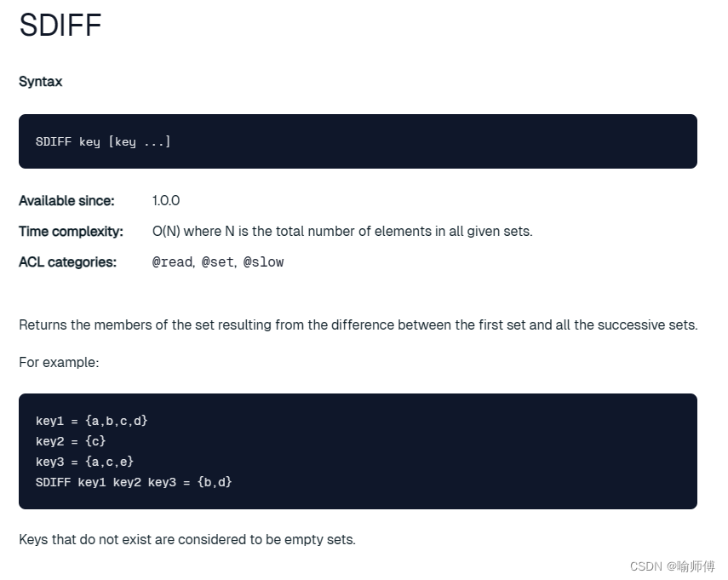Click the [key ...] optional argument text
728x580 pixels.
pos(140,141)
